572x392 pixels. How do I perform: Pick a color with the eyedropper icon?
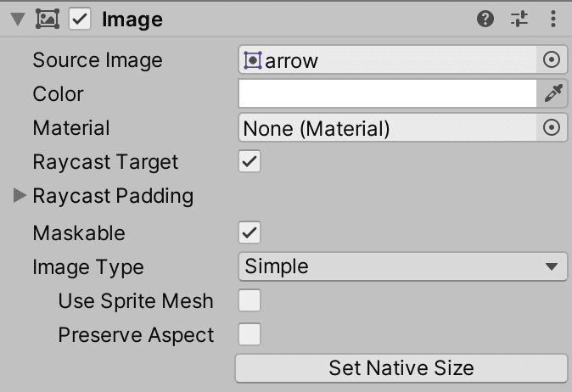pos(552,94)
